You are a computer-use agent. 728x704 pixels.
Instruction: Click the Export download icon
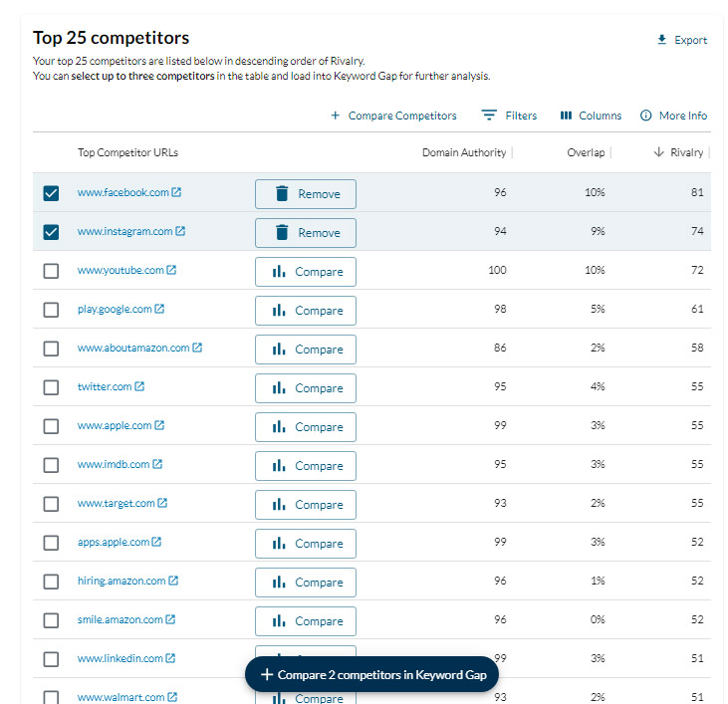click(662, 40)
